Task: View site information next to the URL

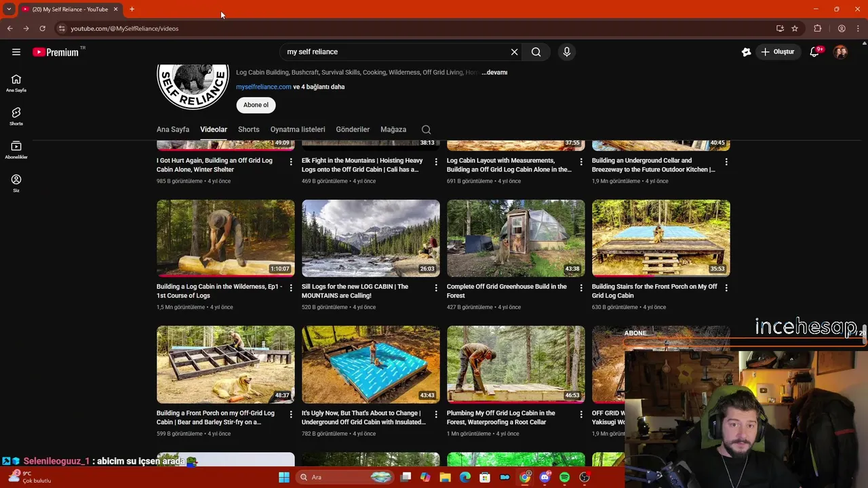Action: click(x=62, y=28)
